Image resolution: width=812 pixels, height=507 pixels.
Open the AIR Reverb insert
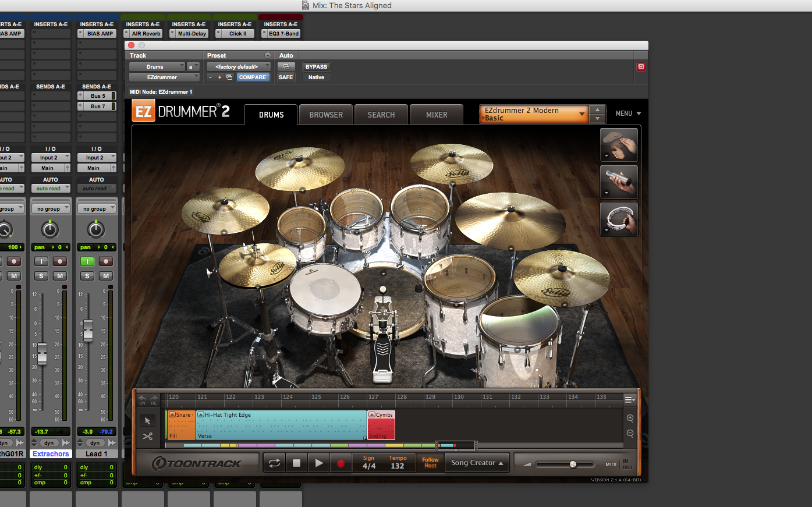point(143,34)
